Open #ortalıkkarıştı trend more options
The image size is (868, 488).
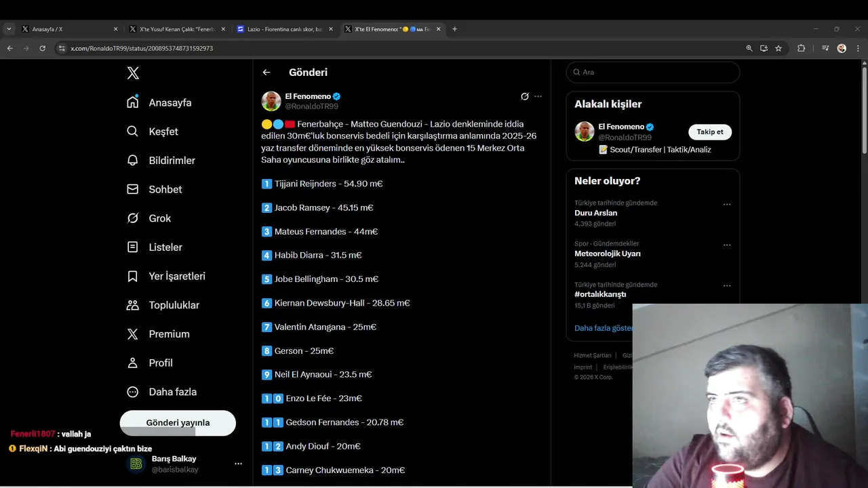coord(727,285)
